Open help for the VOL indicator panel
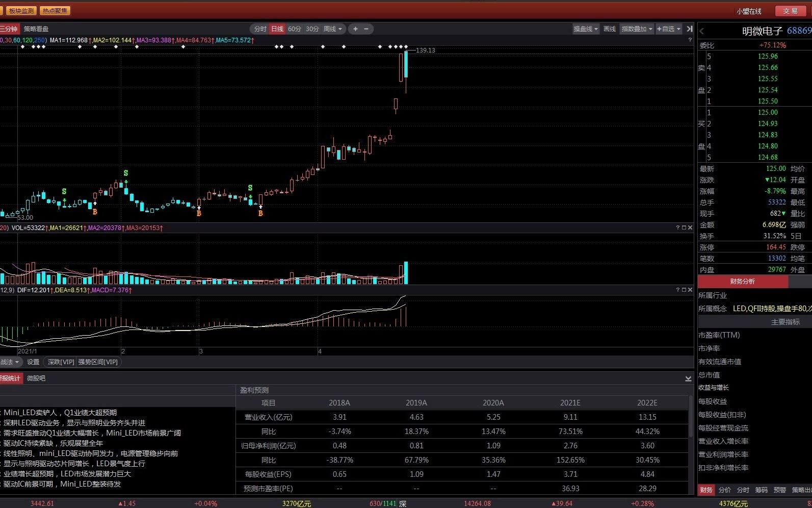The height and width of the screenshot is (508, 812). (678, 227)
